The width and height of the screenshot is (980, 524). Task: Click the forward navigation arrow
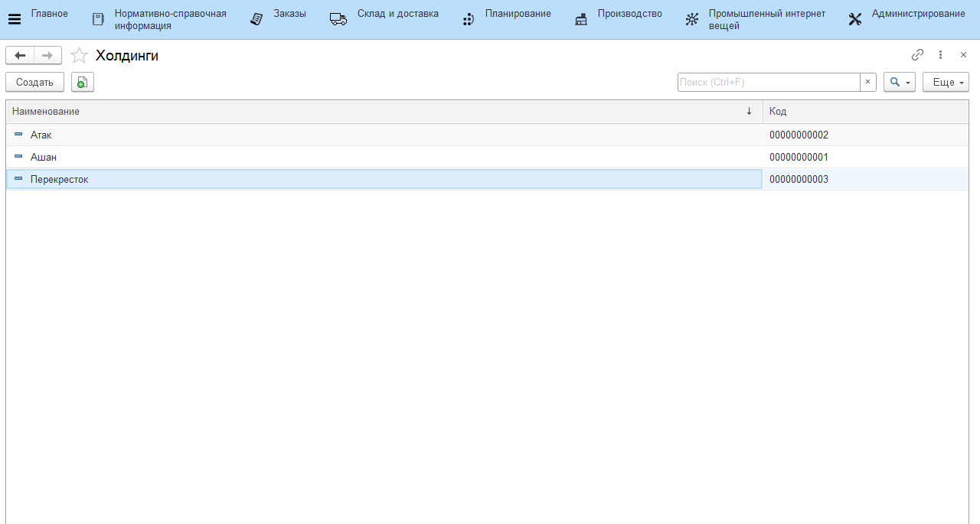point(47,55)
